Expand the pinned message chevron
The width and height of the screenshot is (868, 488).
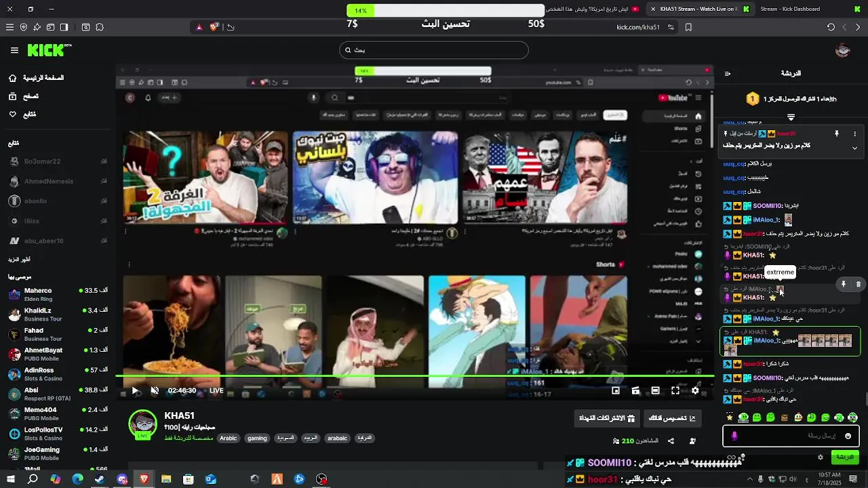(x=854, y=147)
